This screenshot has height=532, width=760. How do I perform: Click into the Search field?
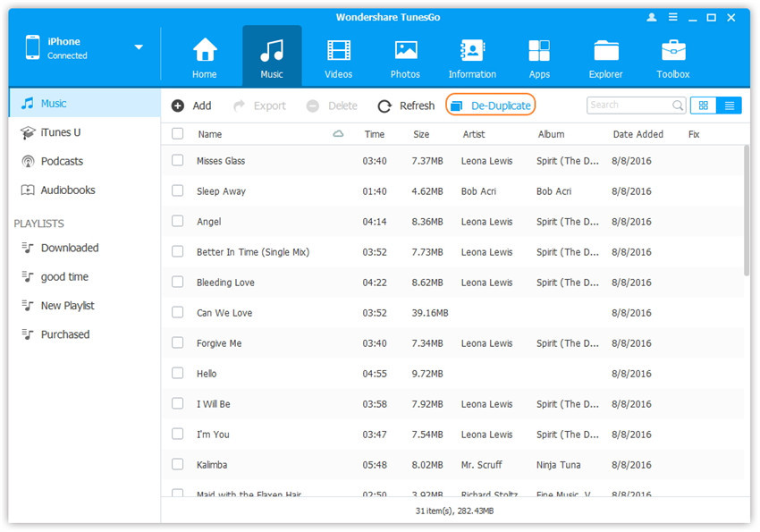(629, 106)
